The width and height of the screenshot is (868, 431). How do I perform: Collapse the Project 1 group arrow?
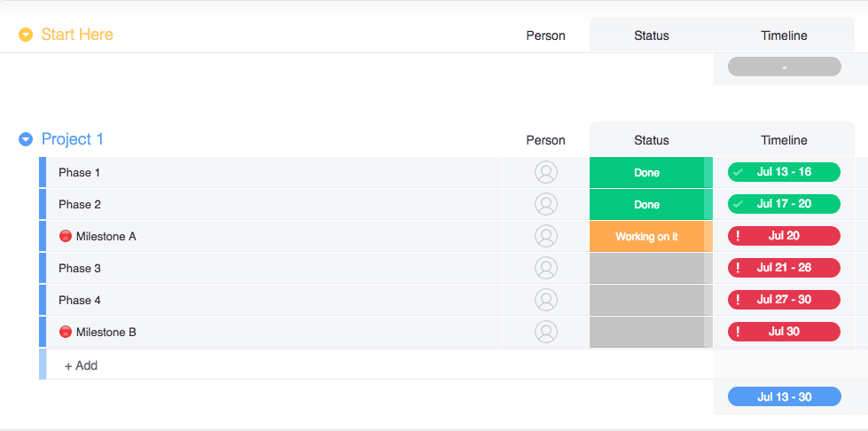[x=26, y=139]
